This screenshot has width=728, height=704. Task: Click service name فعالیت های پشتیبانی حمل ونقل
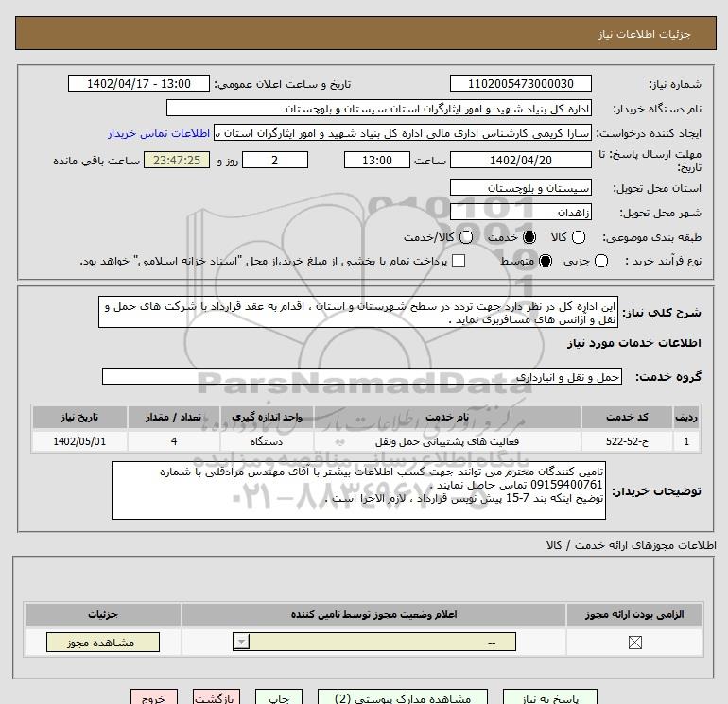[x=447, y=441]
